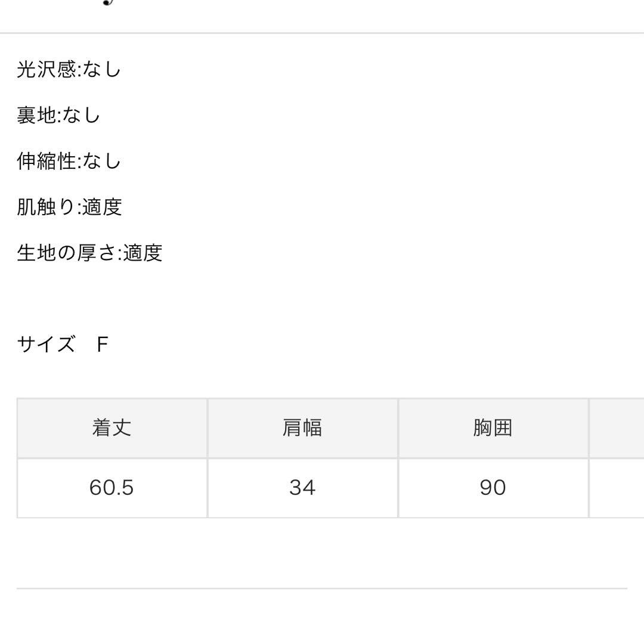
Task: Select the 裏地:なし specification line
Action: pos(58,116)
